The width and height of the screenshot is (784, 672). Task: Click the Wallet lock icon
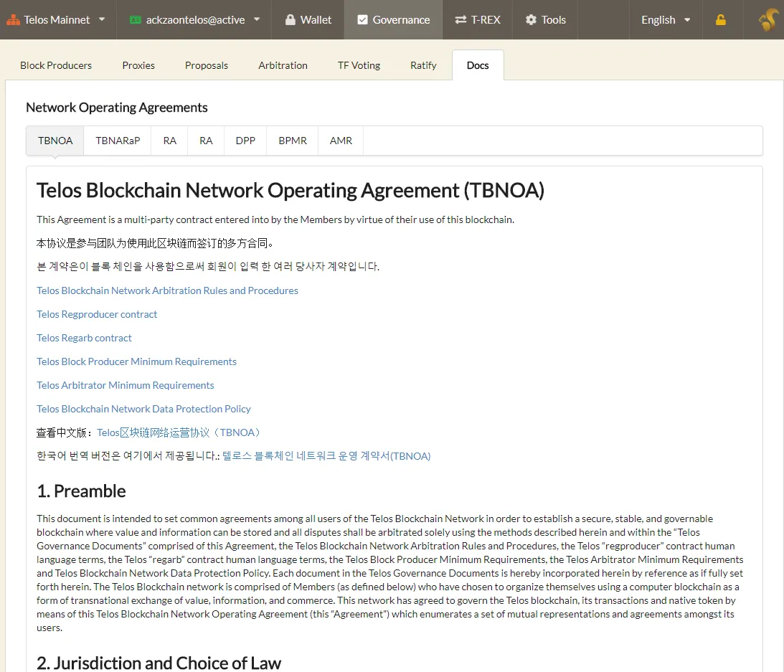point(290,19)
